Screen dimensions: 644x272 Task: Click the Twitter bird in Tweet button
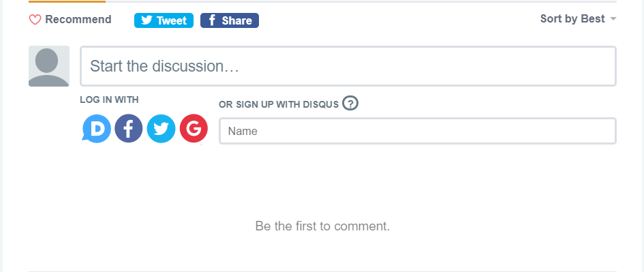click(147, 20)
